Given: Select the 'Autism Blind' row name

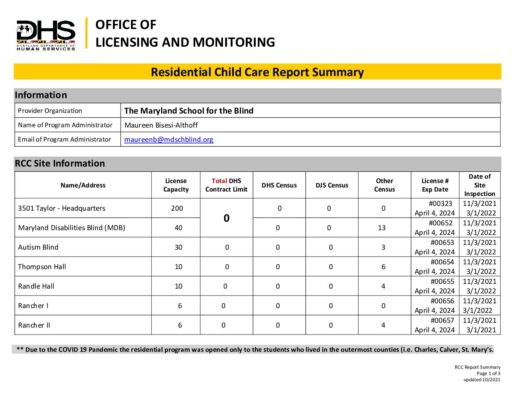Looking at the screenshot, I should (38, 247).
